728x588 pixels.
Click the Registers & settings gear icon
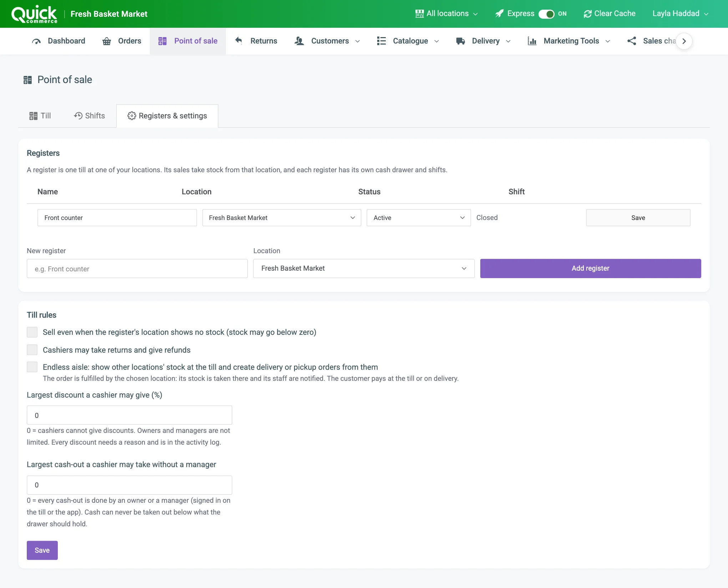pos(132,116)
